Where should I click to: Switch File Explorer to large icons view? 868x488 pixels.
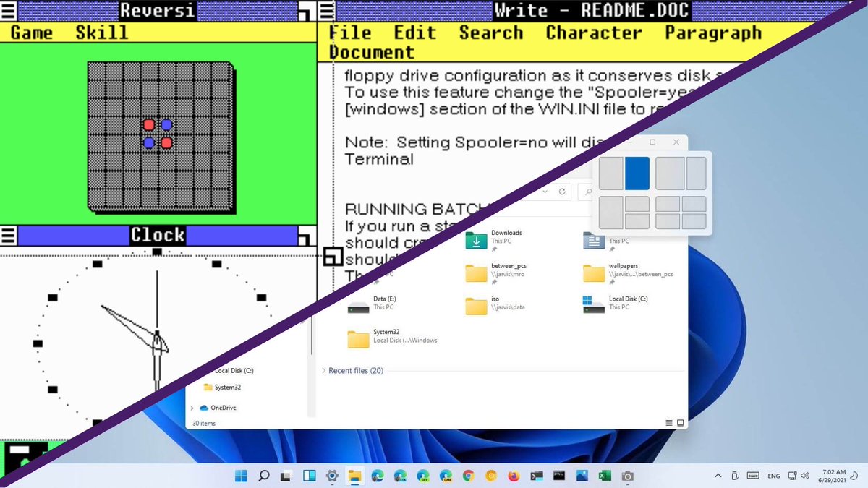pos(680,423)
